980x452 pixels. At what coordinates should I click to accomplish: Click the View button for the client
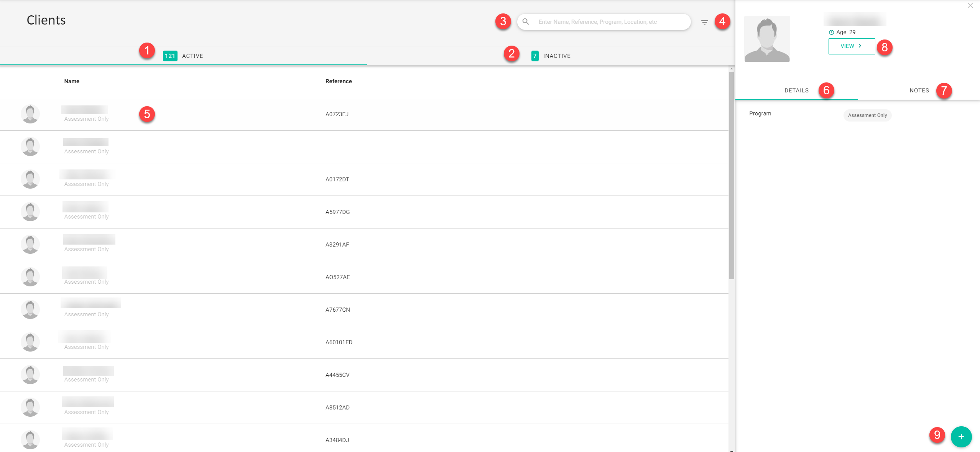[851, 46]
